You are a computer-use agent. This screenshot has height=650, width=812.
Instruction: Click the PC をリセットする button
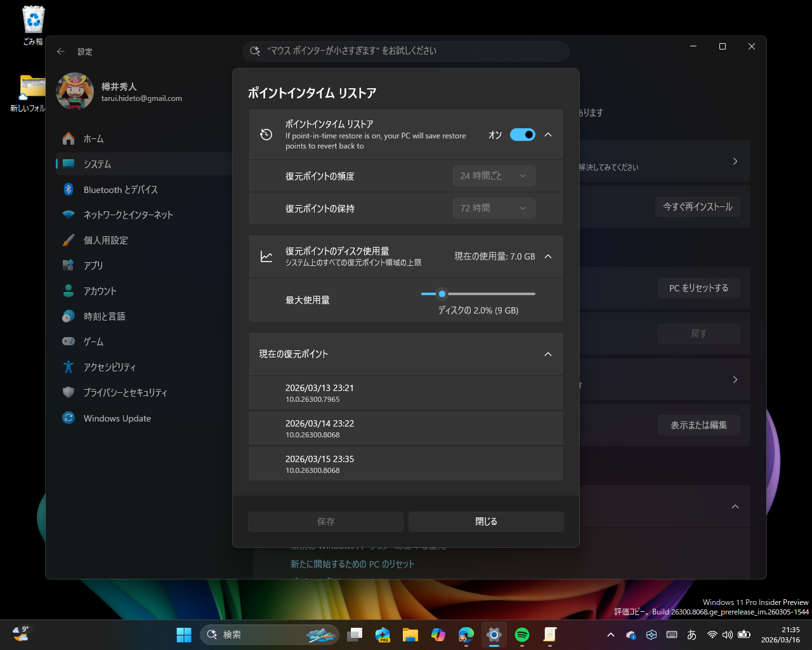tap(699, 288)
